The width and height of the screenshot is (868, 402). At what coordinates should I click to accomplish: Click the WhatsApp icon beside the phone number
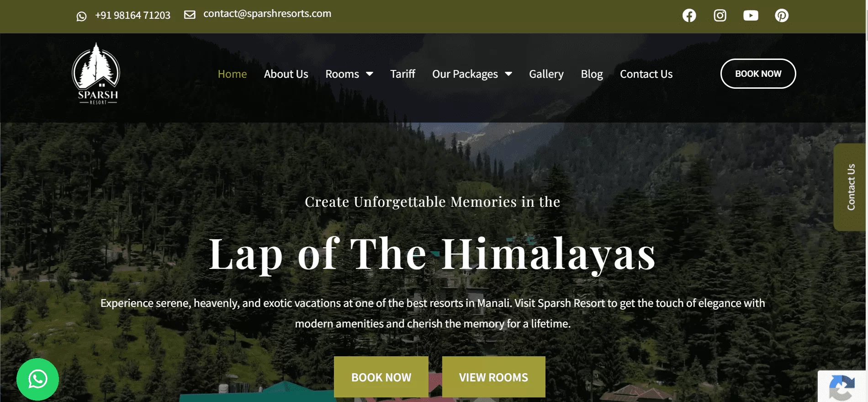click(81, 16)
